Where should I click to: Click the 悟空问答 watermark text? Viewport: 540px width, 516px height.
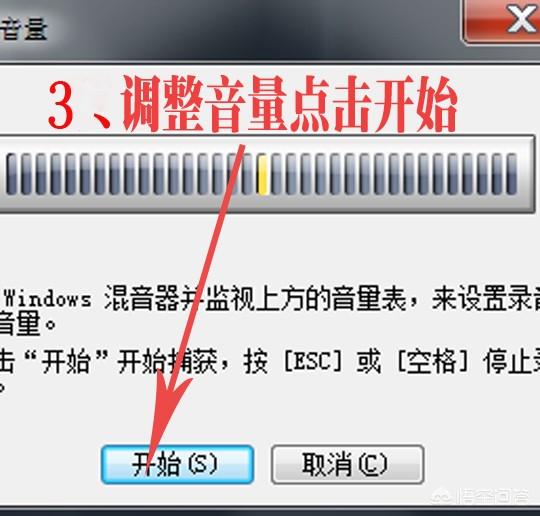coord(494,496)
